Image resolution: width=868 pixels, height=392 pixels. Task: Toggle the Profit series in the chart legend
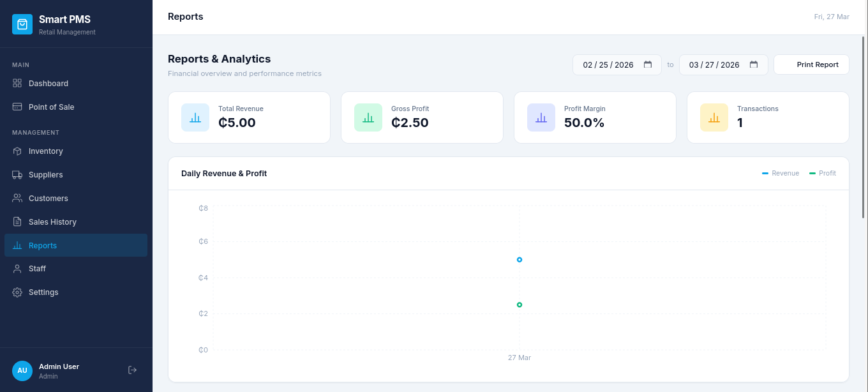[x=822, y=173]
